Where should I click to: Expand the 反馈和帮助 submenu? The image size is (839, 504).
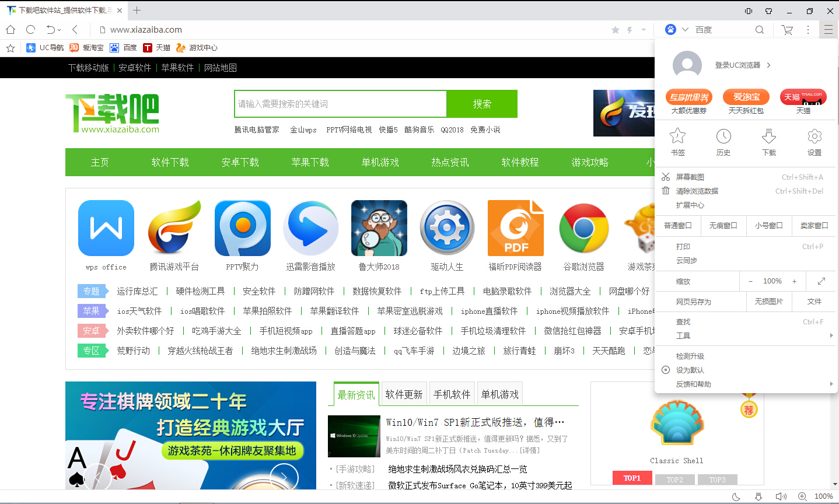pyautogui.click(x=831, y=384)
